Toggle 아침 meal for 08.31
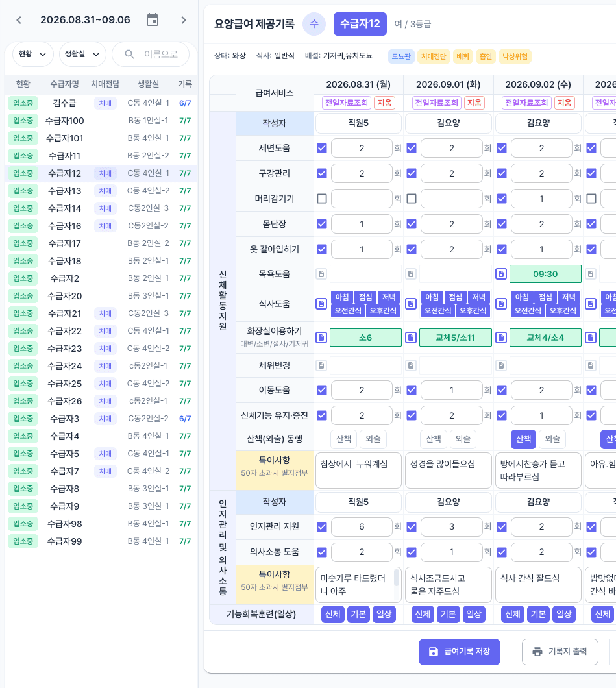The width and height of the screenshot is (616, 688). point(342,297)
